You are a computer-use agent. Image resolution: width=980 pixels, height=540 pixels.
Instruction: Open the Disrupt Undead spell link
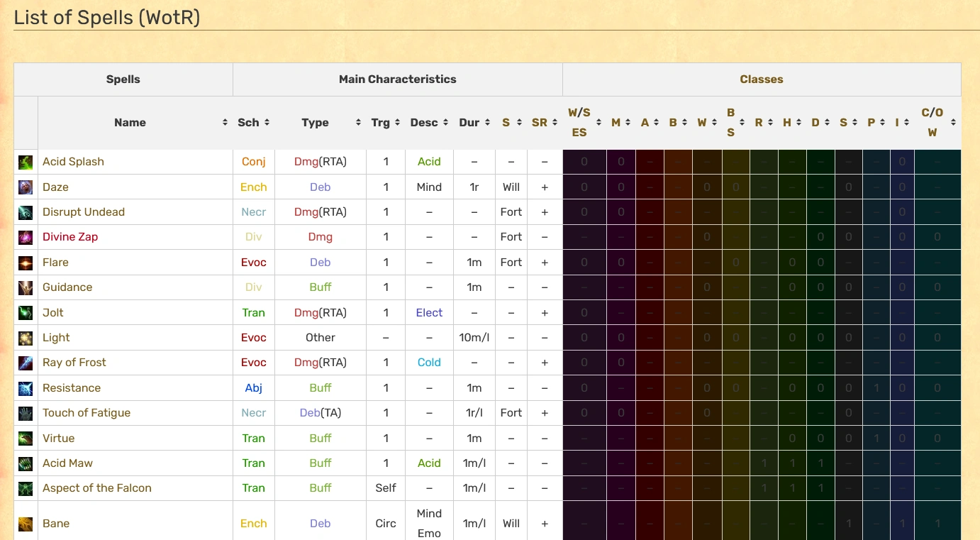coord(84,211)
